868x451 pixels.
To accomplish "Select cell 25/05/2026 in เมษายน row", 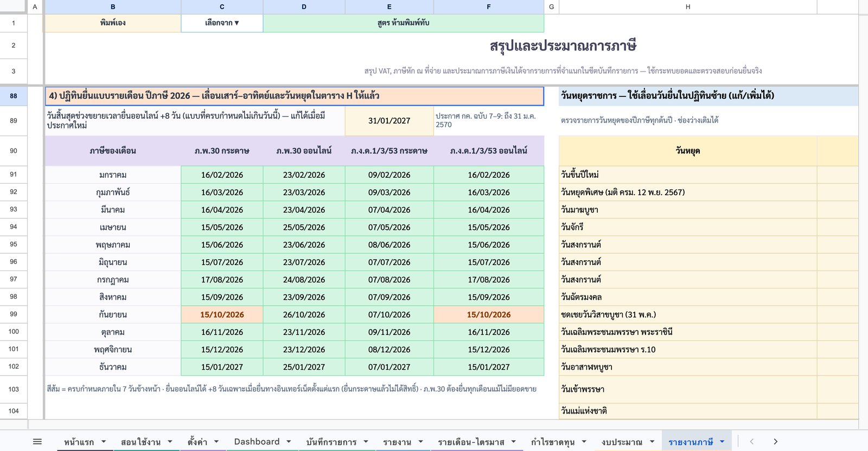I will pyautogui.click(x=304, y=227).
